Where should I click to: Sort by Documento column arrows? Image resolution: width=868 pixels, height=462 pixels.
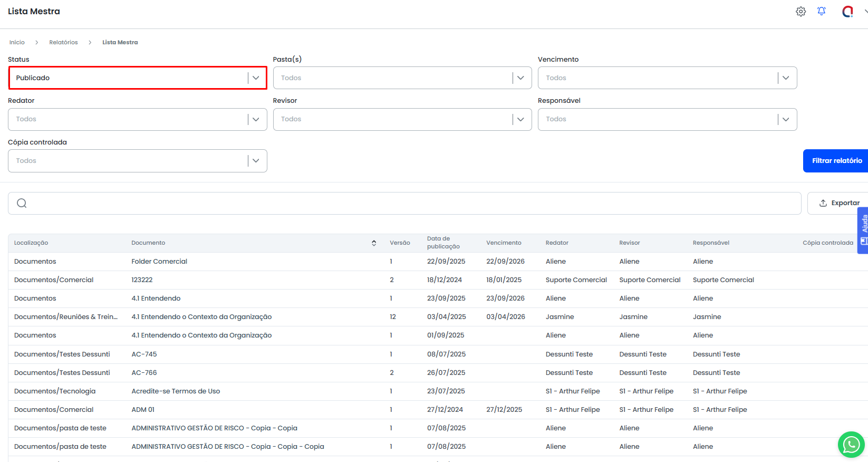point(374,243)
